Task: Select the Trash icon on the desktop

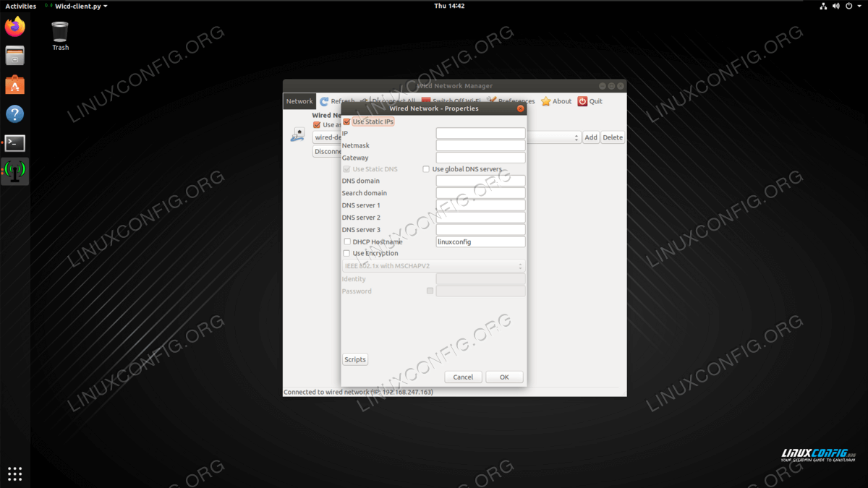Action: pyautogui.click(x=60, y=35)
